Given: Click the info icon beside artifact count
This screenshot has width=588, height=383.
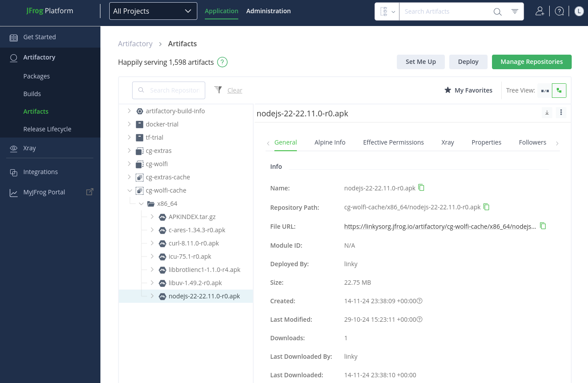Looking at the screenshot, I should [222, 62].
